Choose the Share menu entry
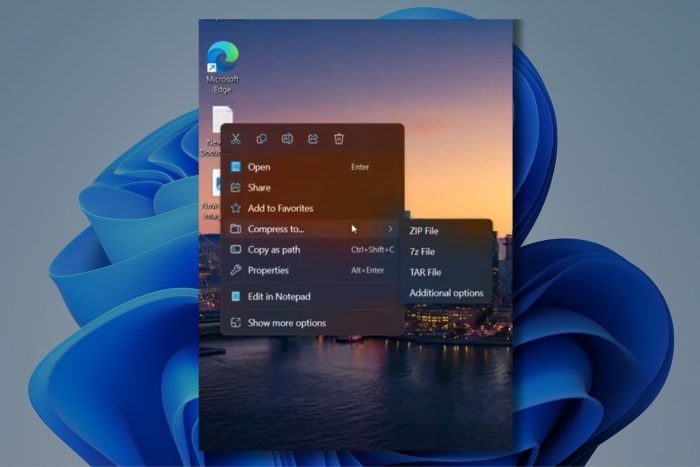This screenshot has width=700, height=467. click(312, 188)
